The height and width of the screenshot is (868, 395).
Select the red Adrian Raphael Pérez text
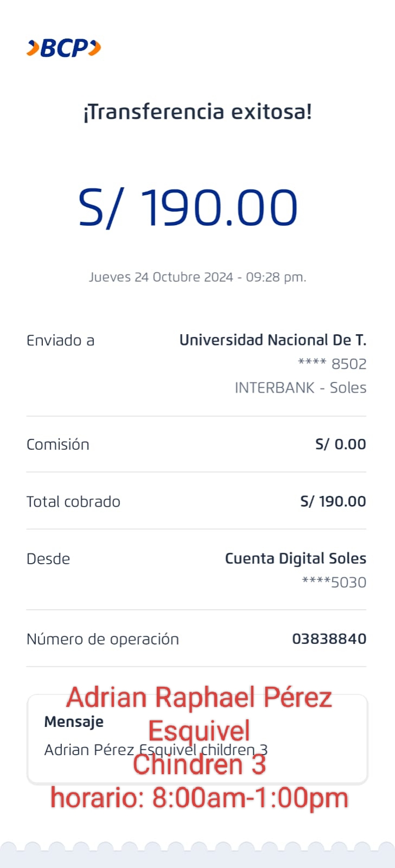point(199,698)
